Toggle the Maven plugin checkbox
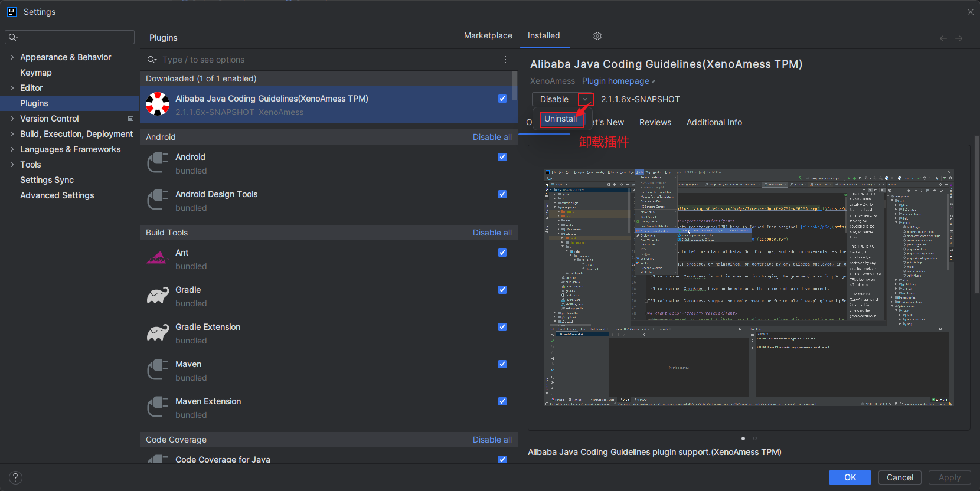The height and width of the screenshot is (491, 980). 502,364
